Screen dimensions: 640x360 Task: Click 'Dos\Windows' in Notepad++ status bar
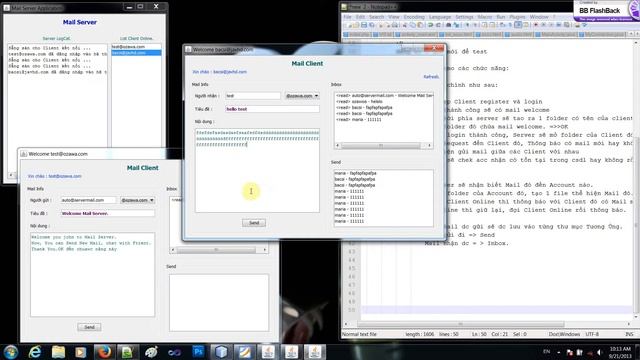[564, 334]
